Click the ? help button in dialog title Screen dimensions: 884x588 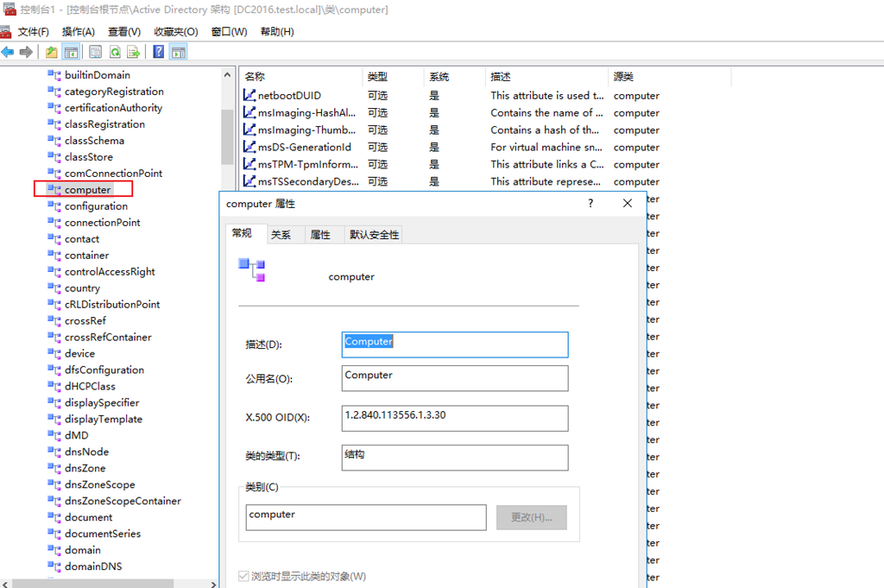click(x=590, y=204)
